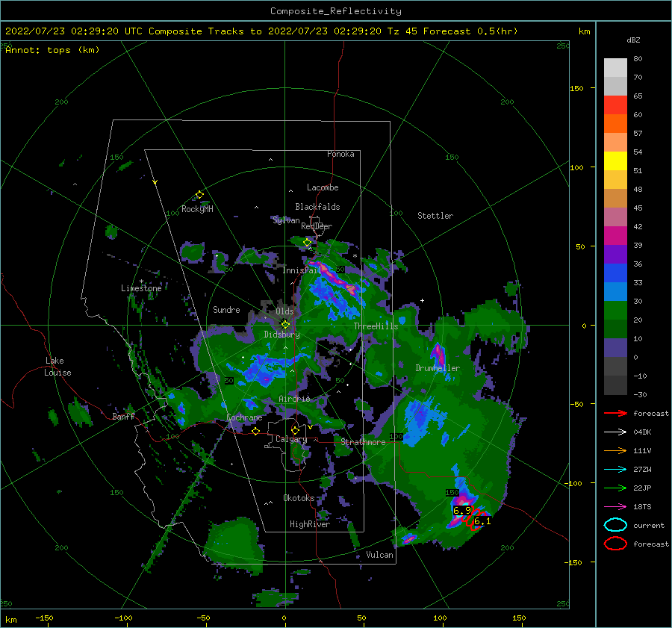Select the orange swatch between 60 and 57
This screenshot has width=672, height=628.
[x=615, y=123]
